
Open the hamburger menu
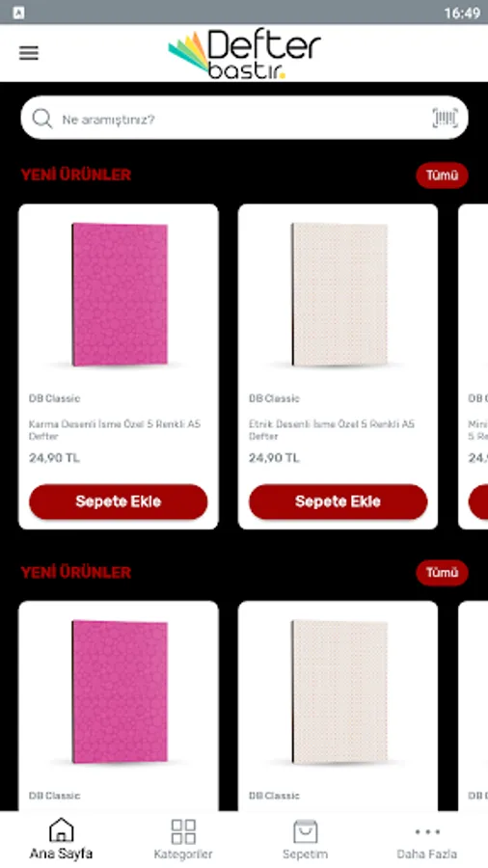pyautogui.click(x=29, y=53)
